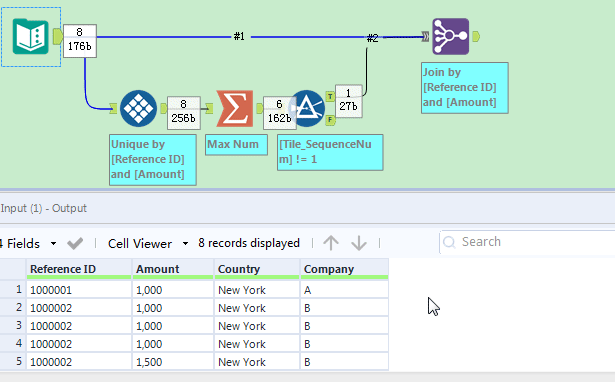Click Company cell 'B' in row 4
The width and height of the screenshot is (615, 382).
click(x=344, y=344)
